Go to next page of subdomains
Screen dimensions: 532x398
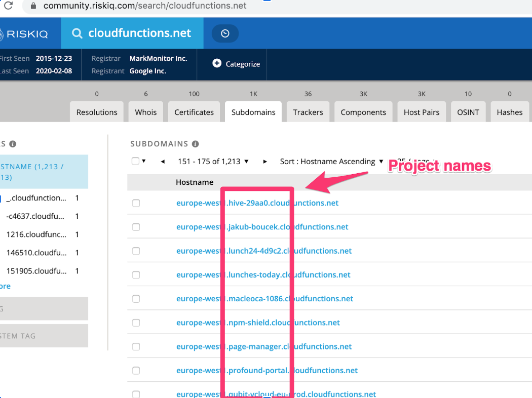[x=265, y=162]
